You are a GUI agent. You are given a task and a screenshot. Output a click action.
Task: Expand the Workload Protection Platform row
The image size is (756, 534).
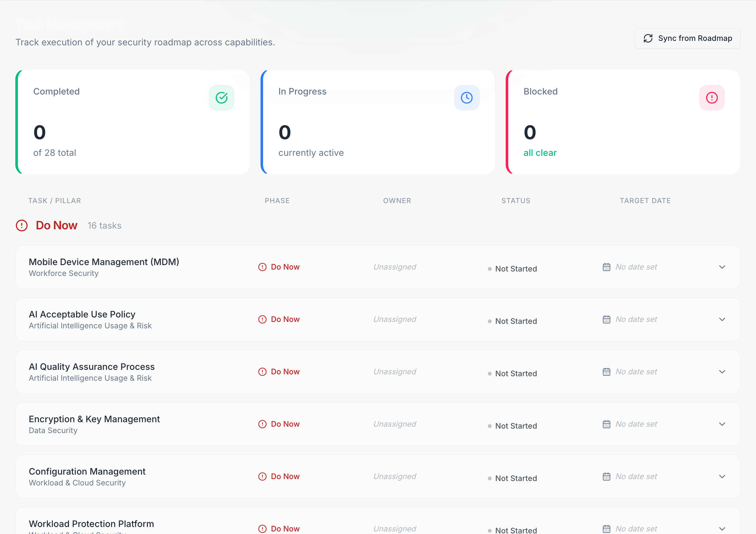tap(722, 529)
